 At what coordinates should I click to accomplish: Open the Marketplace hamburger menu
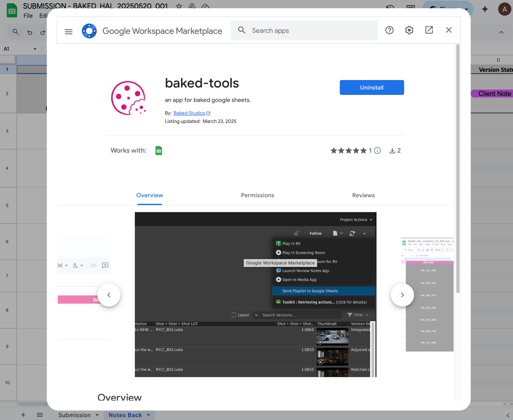(x=69, y=31)
